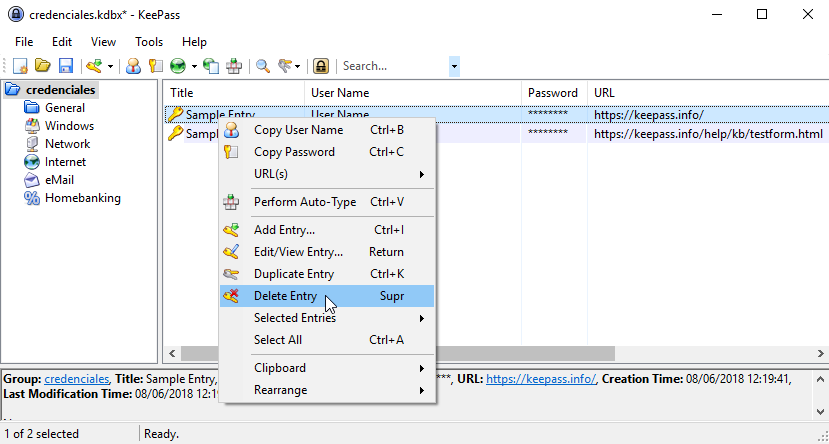
Task: Click the Homebanking percent icon in tree
Action: pos(32,198)
